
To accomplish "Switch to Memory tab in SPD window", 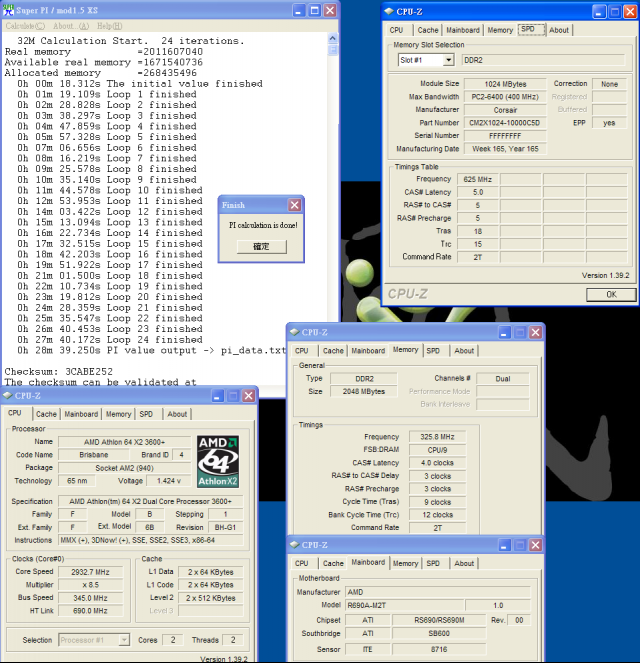I will tap(500, 30).
